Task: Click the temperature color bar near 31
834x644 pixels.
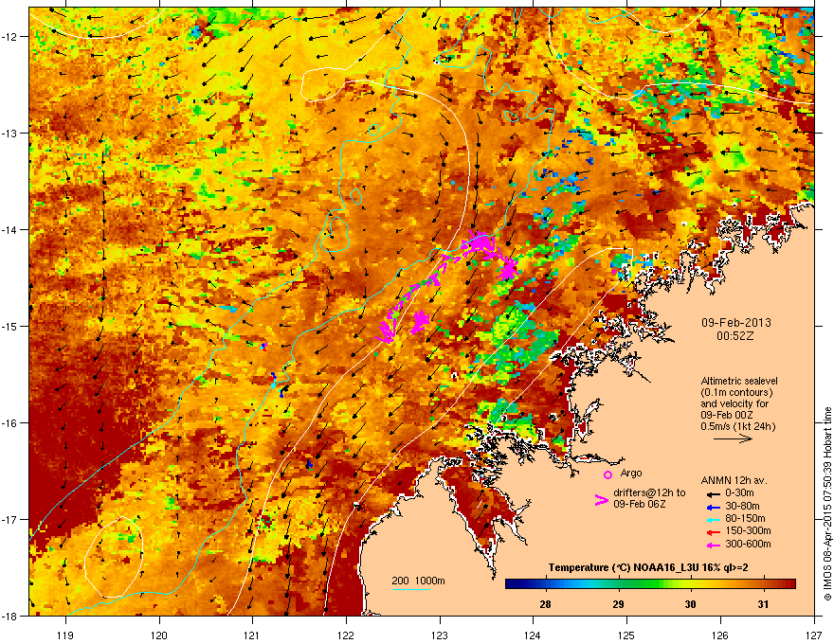Action: [763, 584]
